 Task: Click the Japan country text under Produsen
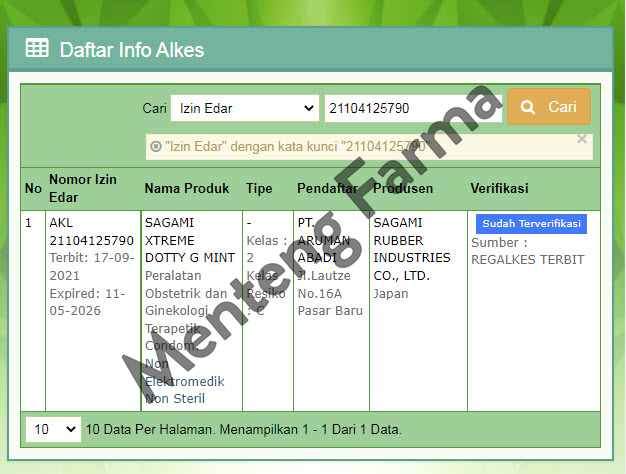coord(391,294)
